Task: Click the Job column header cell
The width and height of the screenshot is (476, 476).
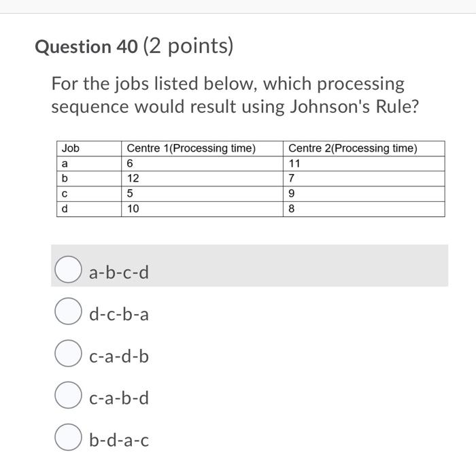Action: tap(89, 148)
